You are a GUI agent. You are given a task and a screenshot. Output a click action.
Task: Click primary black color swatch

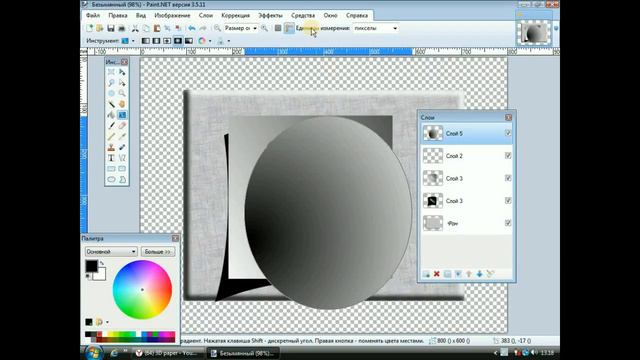[x=91, y=266]
